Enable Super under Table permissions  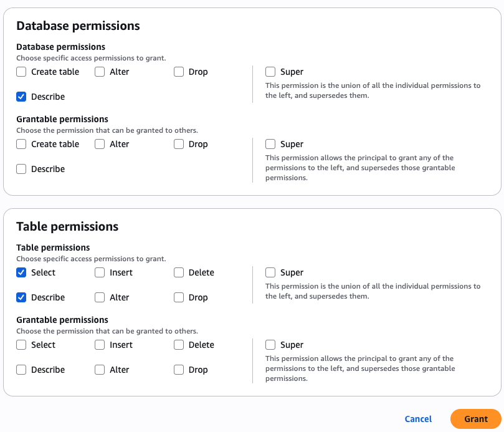(270, 272)
